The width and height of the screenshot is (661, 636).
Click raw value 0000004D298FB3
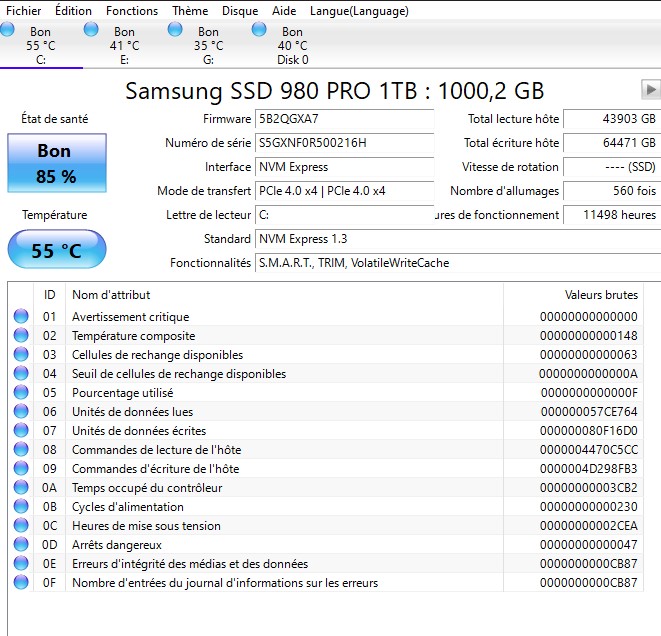click(x=589, y=469)
